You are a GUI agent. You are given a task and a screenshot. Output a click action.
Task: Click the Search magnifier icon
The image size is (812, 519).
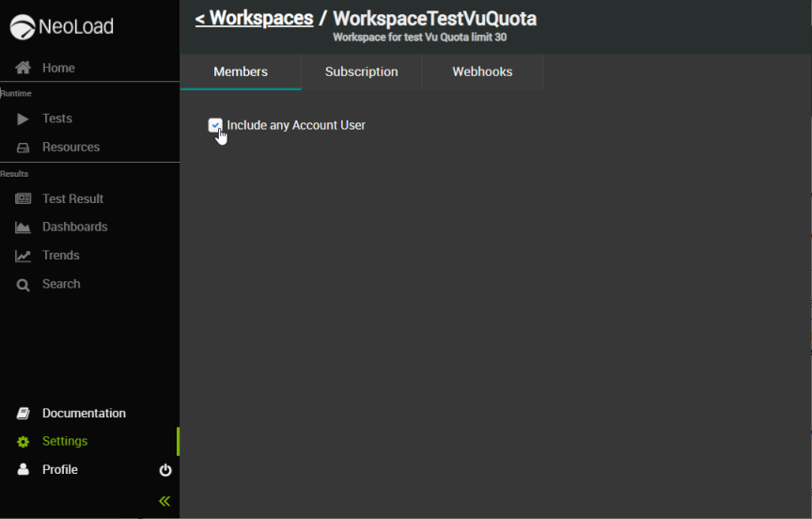click(23, 284)
